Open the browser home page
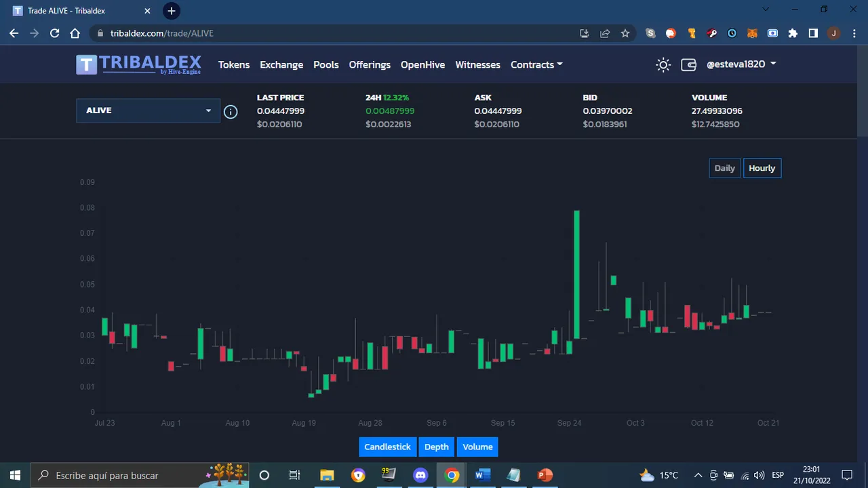Image resolution: width=868 pixels, height=488 pixels. [x=75, y=33]
